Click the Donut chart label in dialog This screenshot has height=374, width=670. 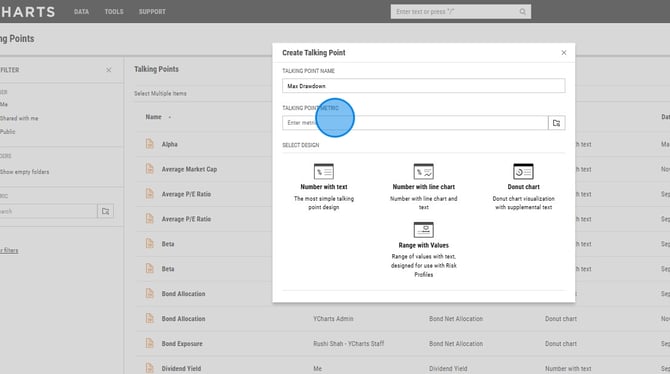[x=523, y=187]
